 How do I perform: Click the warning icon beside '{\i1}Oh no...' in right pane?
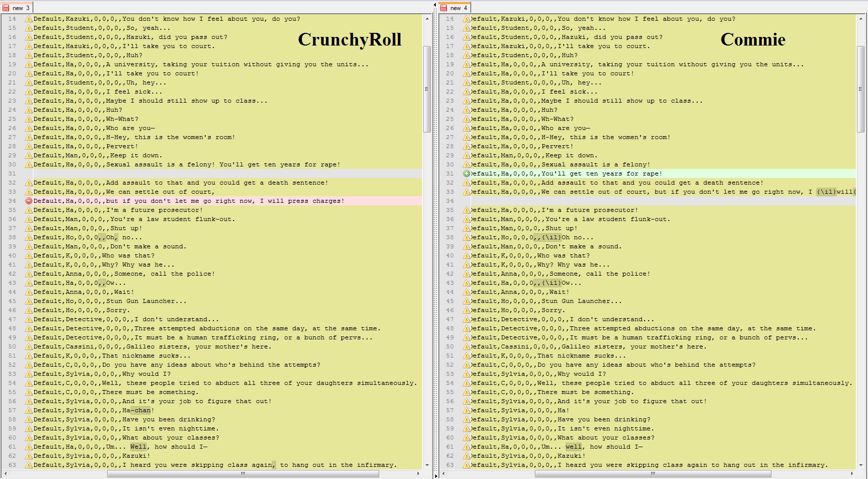click(x=467, y=237)
